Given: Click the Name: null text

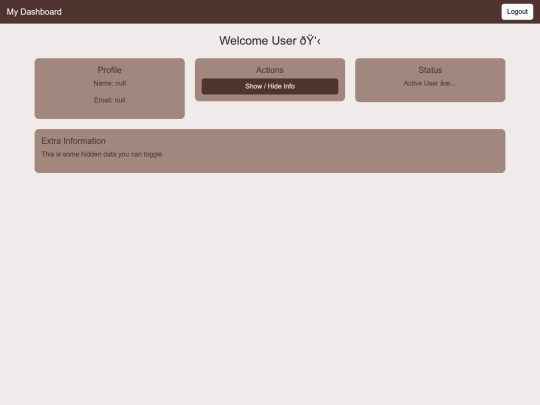Looking at the screenshot, I should [x=110, y=83].
